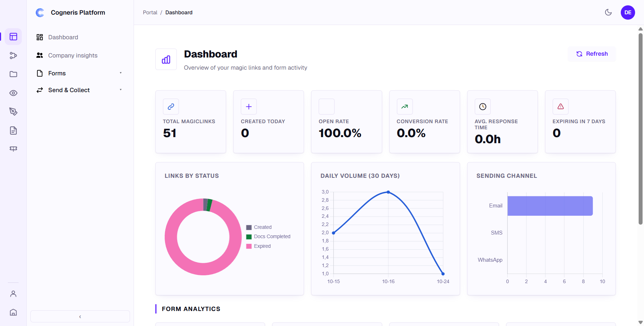Click the Total Magiclinks value 51
Image resolution: width=644 pixels, height=326 pixels.
170,133
